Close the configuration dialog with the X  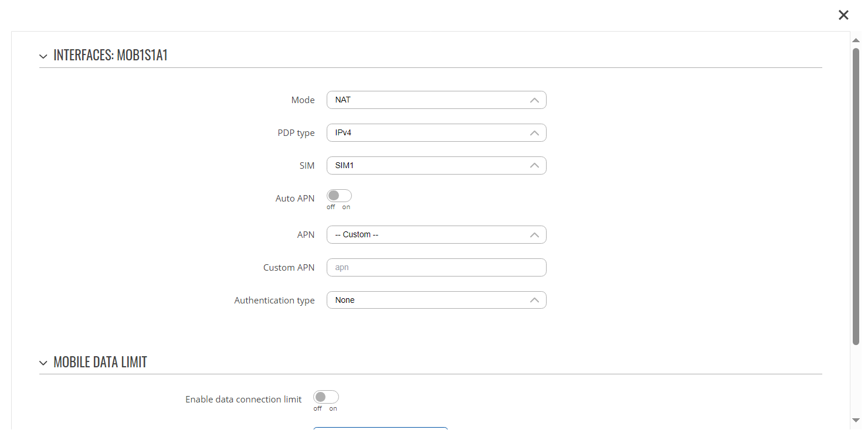(843, 15)
